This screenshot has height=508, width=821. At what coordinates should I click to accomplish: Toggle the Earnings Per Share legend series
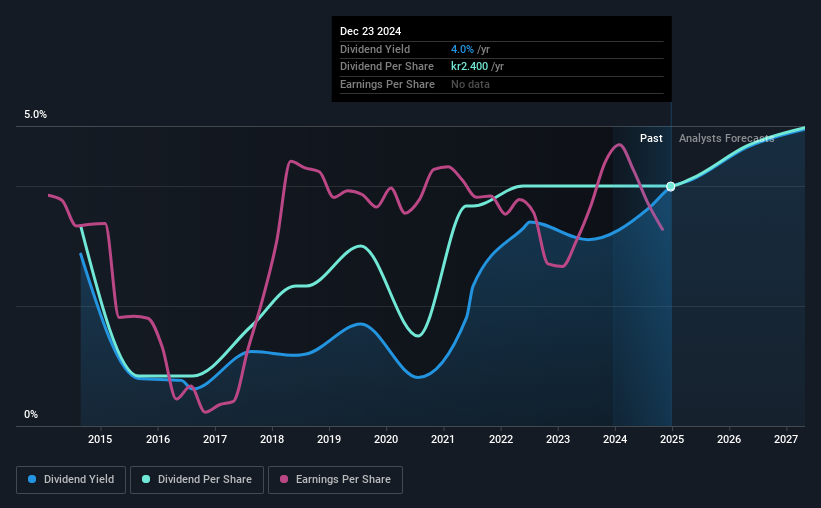335,480
